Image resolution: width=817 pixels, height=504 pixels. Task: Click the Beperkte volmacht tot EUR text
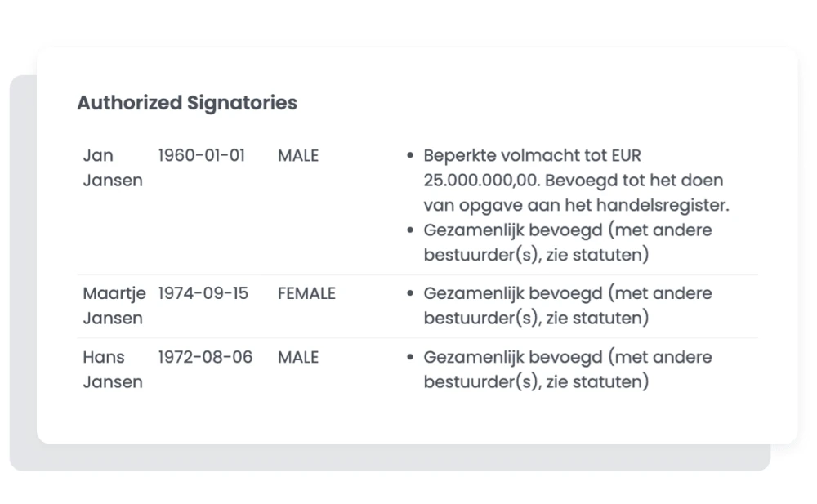click(532, 155)
